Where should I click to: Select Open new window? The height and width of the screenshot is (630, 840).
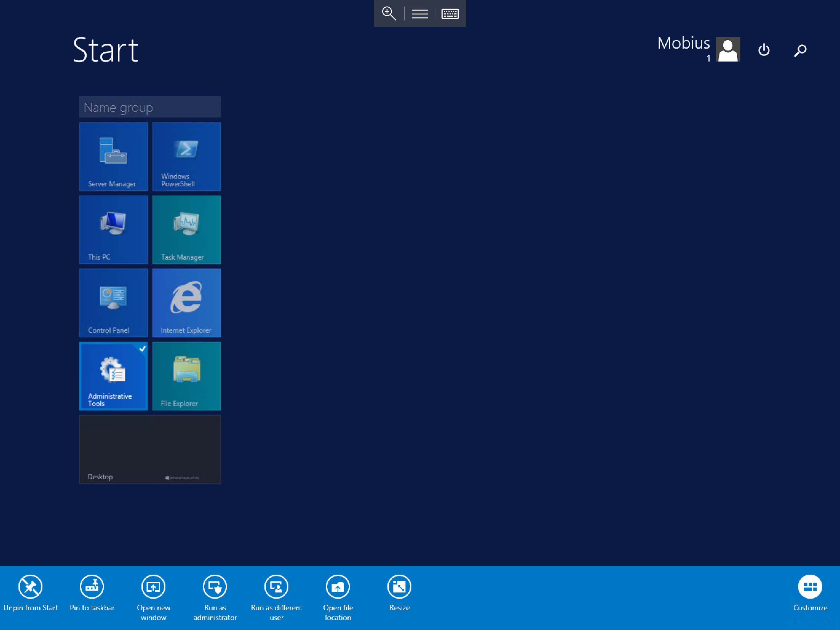tap(153, 598)
